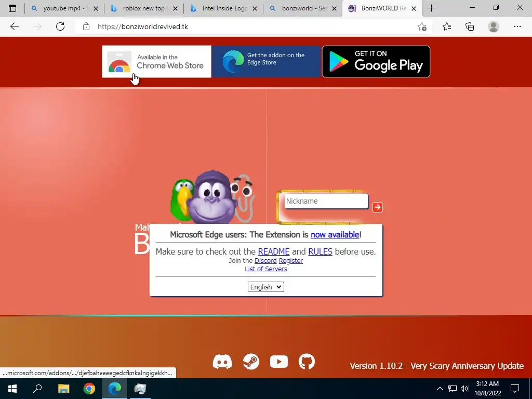Select the BonziWORLD Revived tab

coord(382,8)
